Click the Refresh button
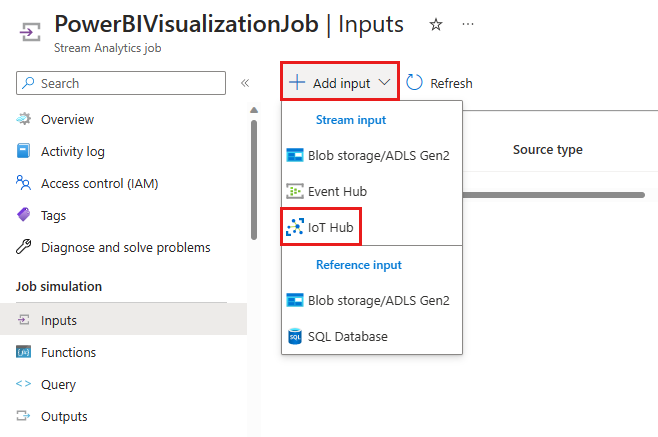Viewport: 658px width, 437px height. pos(439,83)
